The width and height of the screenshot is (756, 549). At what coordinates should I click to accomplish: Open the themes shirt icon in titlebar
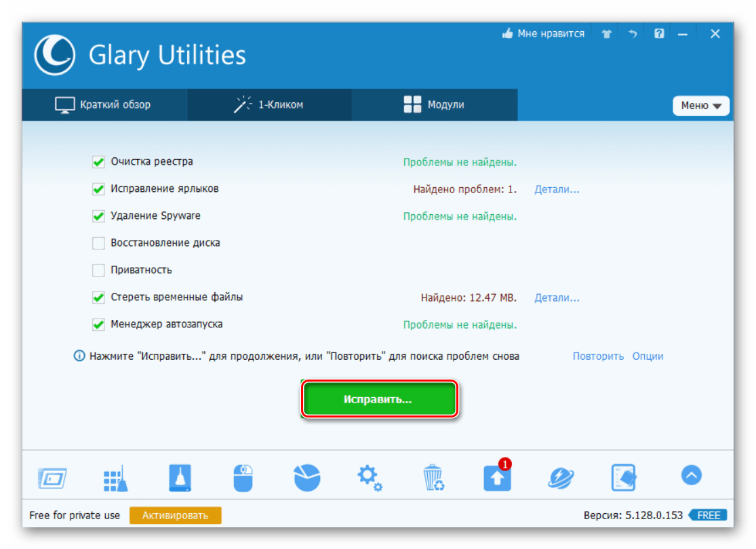(x=605, y=33)
